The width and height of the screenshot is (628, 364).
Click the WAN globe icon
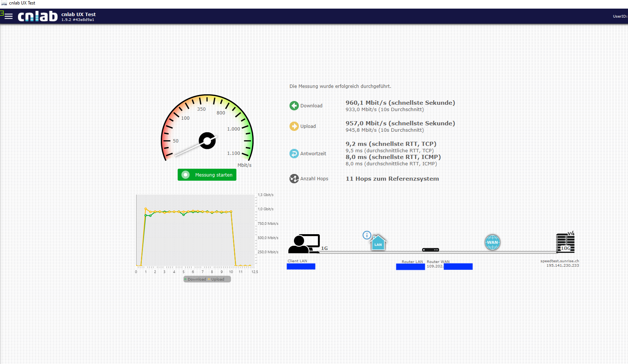492,242
